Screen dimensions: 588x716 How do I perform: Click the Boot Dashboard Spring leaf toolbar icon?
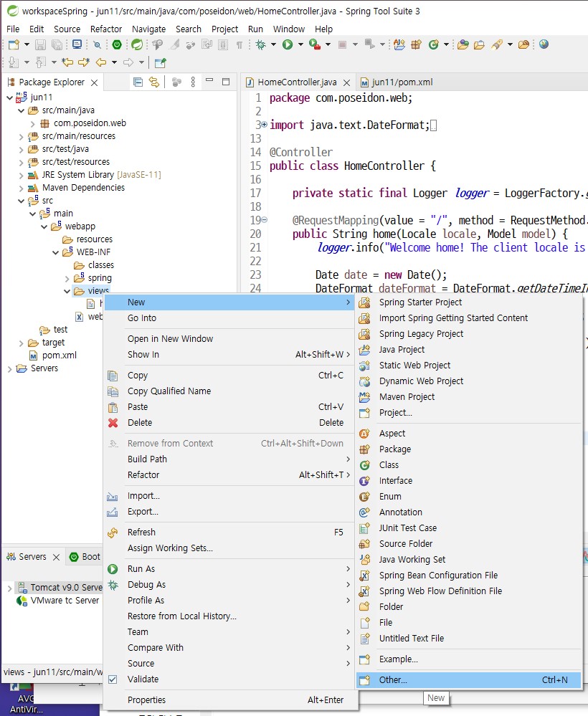point(137,44)
